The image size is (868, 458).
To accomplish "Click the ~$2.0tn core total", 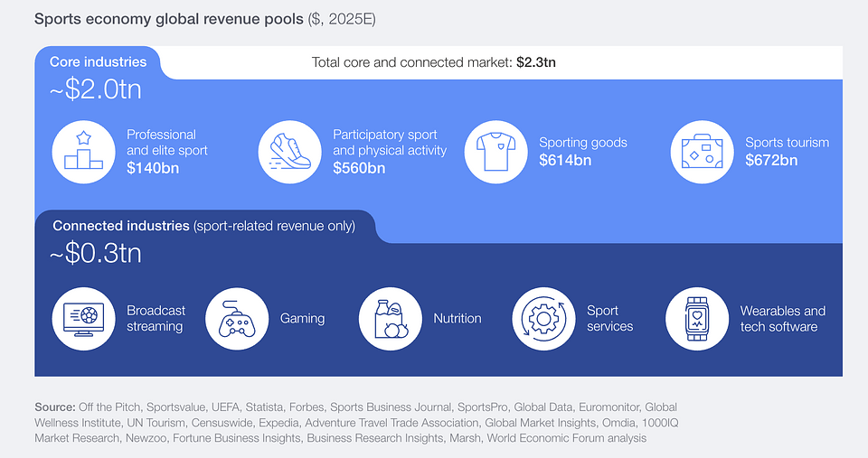I will [97, 91].
